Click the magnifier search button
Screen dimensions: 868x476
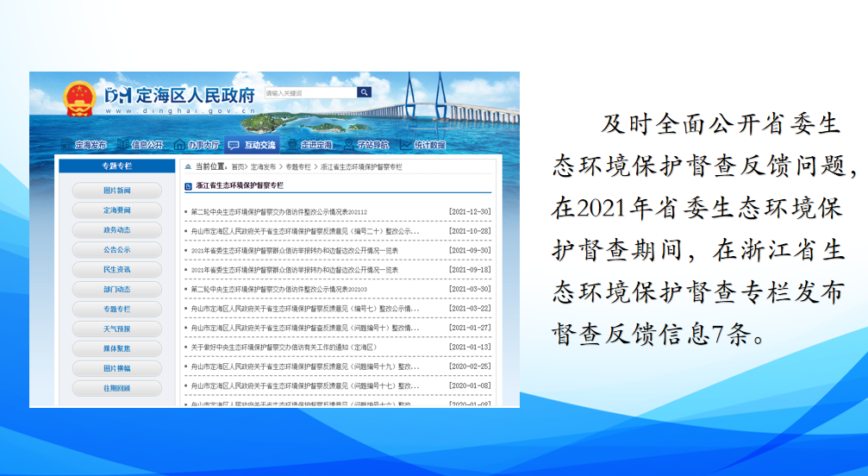364,92
